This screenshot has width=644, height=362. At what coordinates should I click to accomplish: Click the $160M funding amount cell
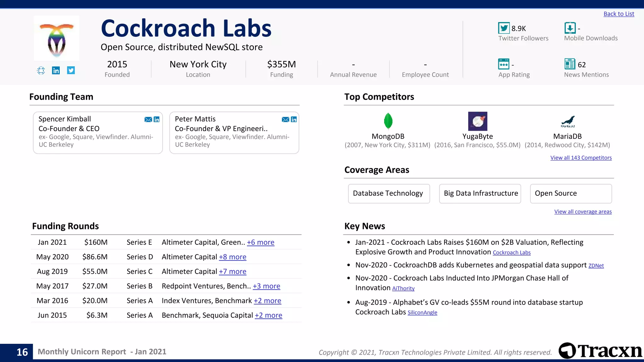click(x=96, y=242)
